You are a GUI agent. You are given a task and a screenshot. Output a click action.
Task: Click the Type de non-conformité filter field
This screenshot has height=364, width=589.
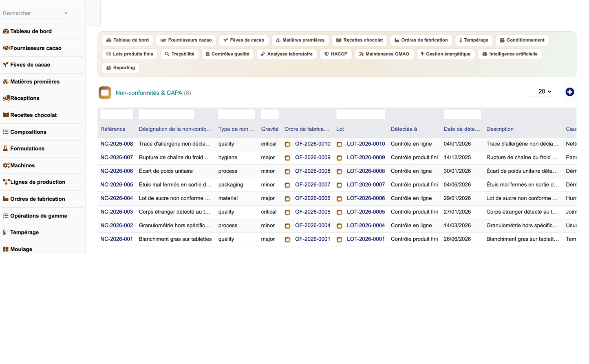(236, 114)
